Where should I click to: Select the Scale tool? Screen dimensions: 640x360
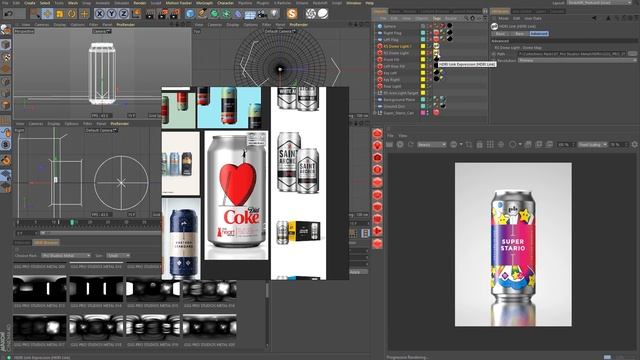[60, 13]
